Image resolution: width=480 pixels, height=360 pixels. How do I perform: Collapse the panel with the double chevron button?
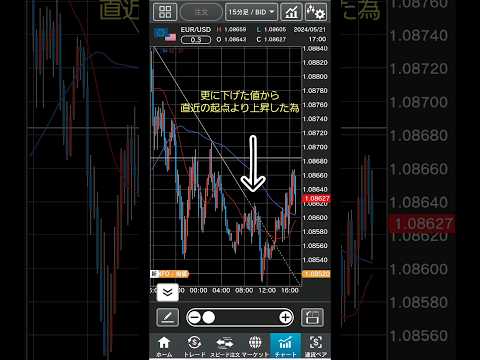[x=168, y=293]
